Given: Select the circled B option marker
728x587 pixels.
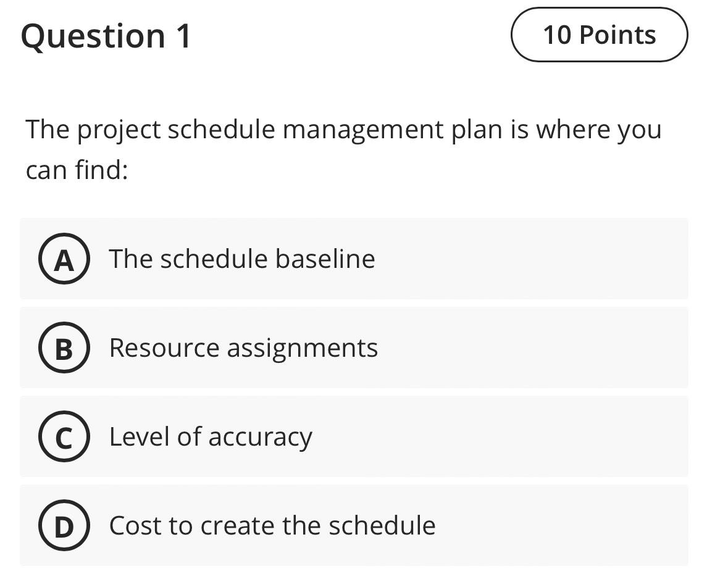Looking at the screenshot, I should click(64, 348).
